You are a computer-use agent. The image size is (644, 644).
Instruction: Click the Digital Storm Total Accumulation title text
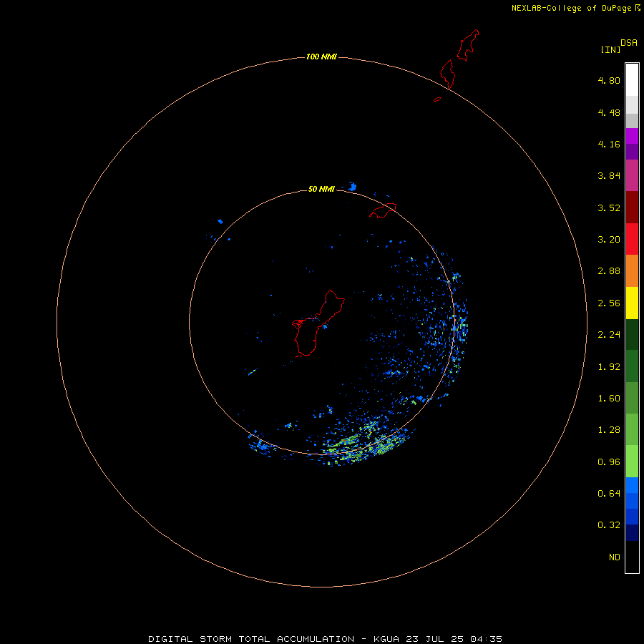click(251, 639)
